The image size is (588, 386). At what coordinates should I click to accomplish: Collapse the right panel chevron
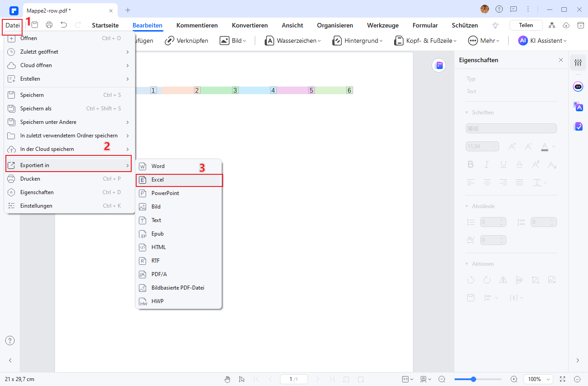click(x=578, y=360)
